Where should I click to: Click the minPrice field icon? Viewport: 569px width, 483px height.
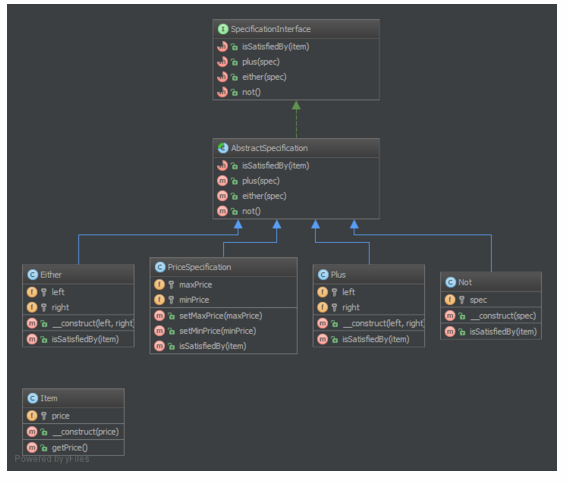tap(159, 300)
